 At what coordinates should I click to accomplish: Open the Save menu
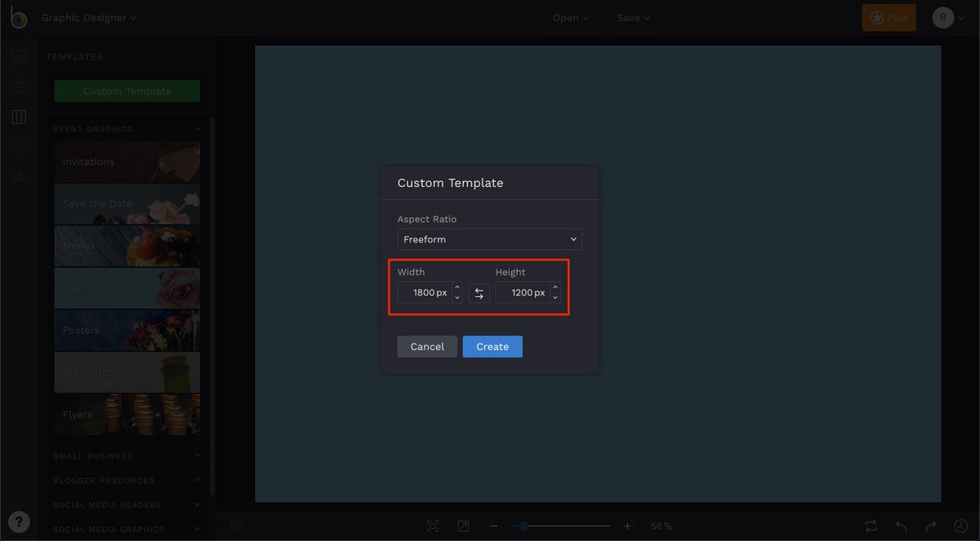pyautogui.click(x=634, y=18)
